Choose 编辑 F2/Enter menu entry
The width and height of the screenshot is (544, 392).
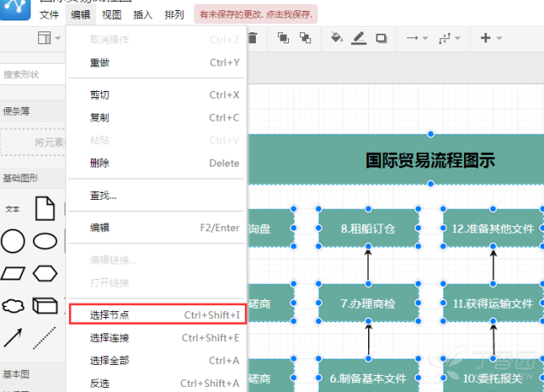[156, 228]
